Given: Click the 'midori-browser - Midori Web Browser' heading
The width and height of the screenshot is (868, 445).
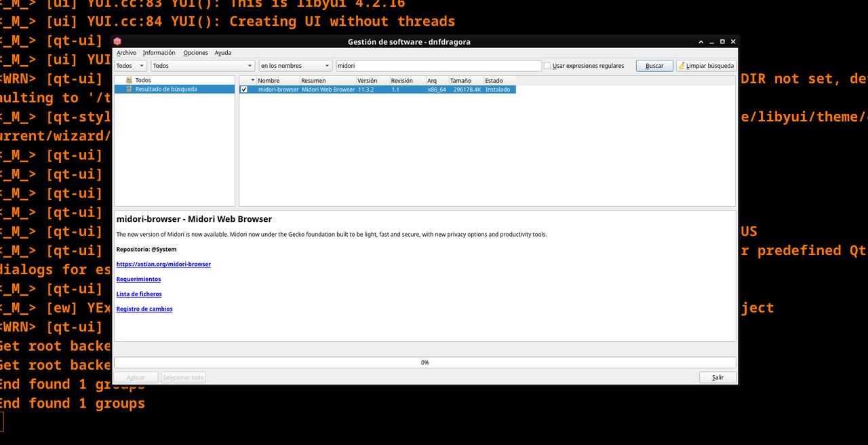Looking at the screenshot, I should (194, 219).
